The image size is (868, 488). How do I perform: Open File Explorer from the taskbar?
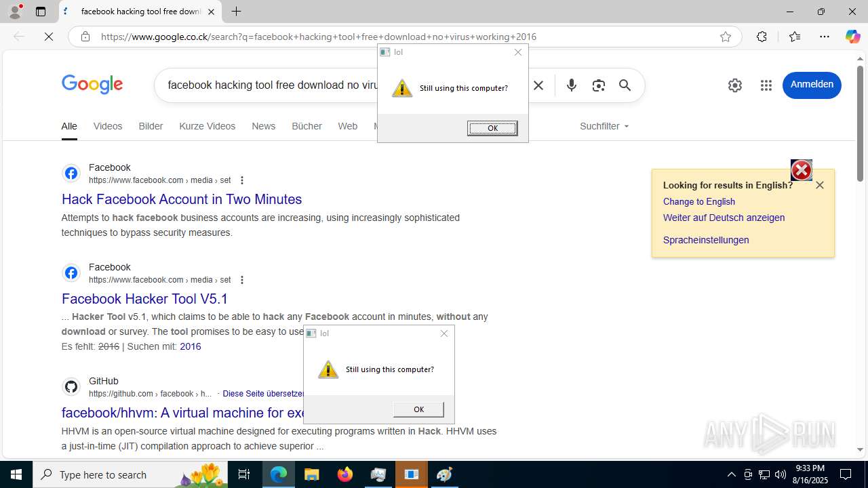point(312,474)
